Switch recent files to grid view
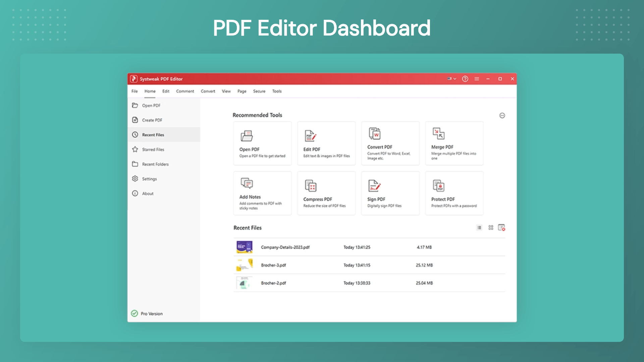644x362 pixels. tap(491, 228)
